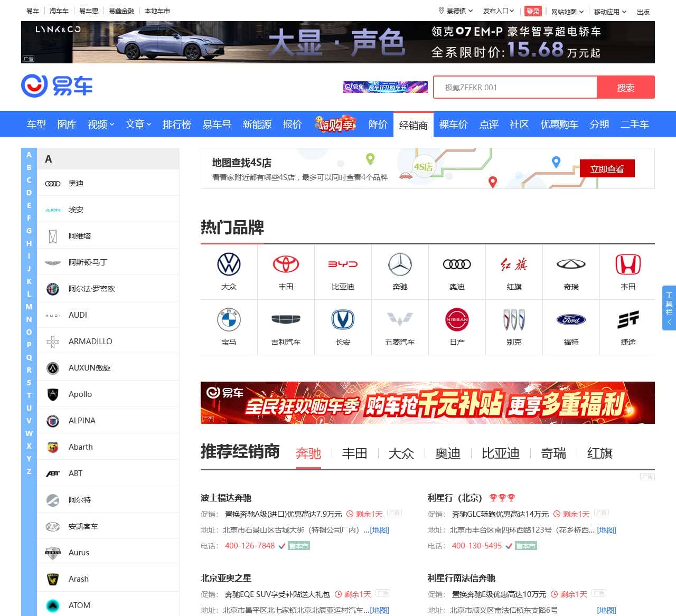Open the small 易车购车节 banner
The height and width of the screenshot is (616, 676).
pos(386,87)
